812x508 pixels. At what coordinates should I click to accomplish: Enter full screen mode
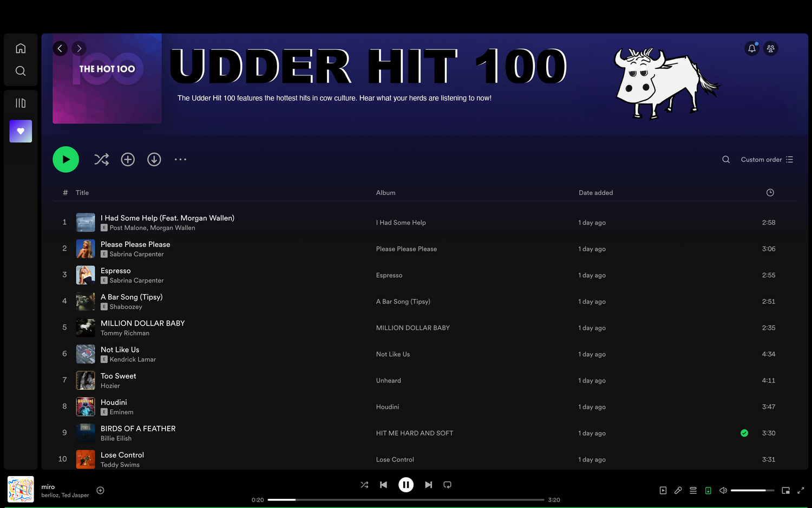point(801,491)
